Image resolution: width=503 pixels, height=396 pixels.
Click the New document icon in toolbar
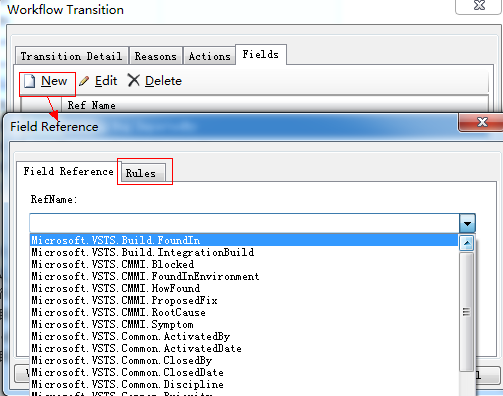[29, 81]
